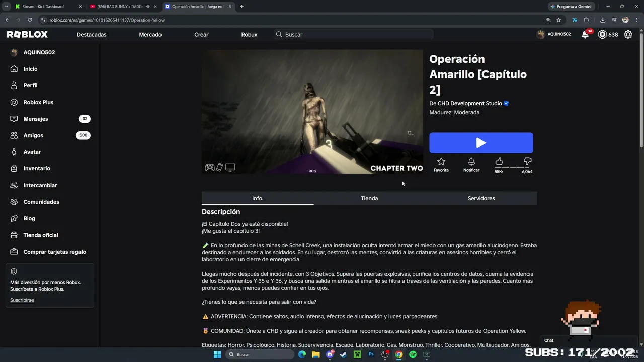Focus the Roblox Buscar search field
This screenshot has width=644, height=362.
coord(354,35)
